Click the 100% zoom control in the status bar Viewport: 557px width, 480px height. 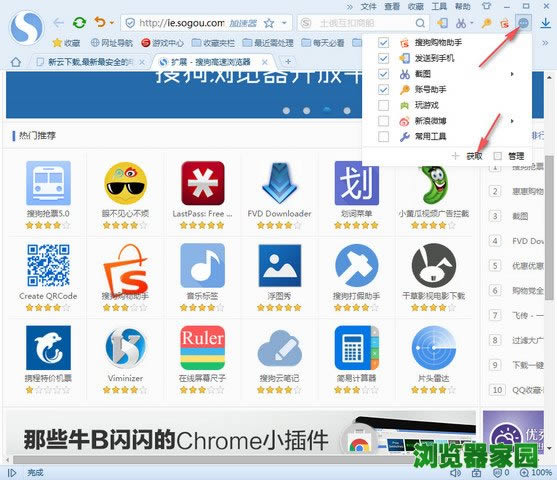536,473
